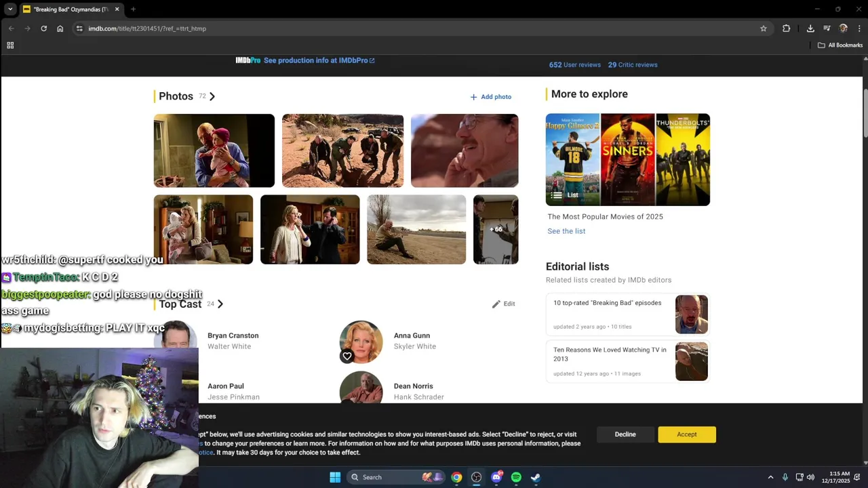Open the browser home page

pos(60,28)
